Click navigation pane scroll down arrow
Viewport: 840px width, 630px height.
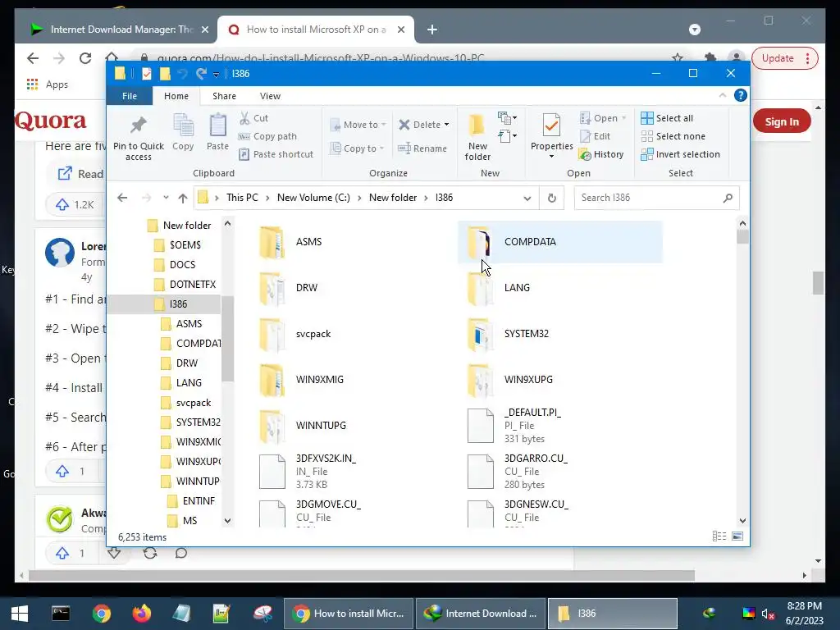pyautogui.click(x=228, y=521)
